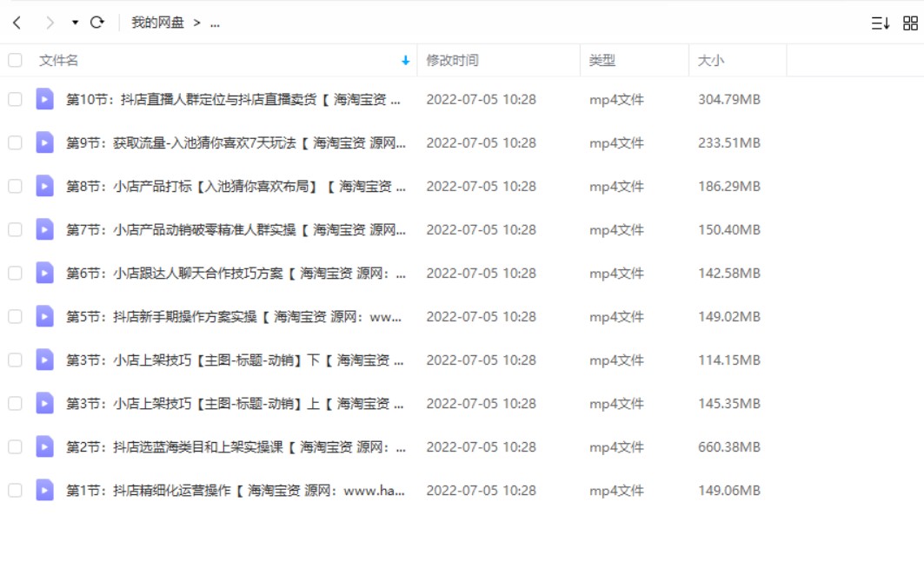
Task: Expand the breadcrumb ellipsis path
Action: [215, 23]
